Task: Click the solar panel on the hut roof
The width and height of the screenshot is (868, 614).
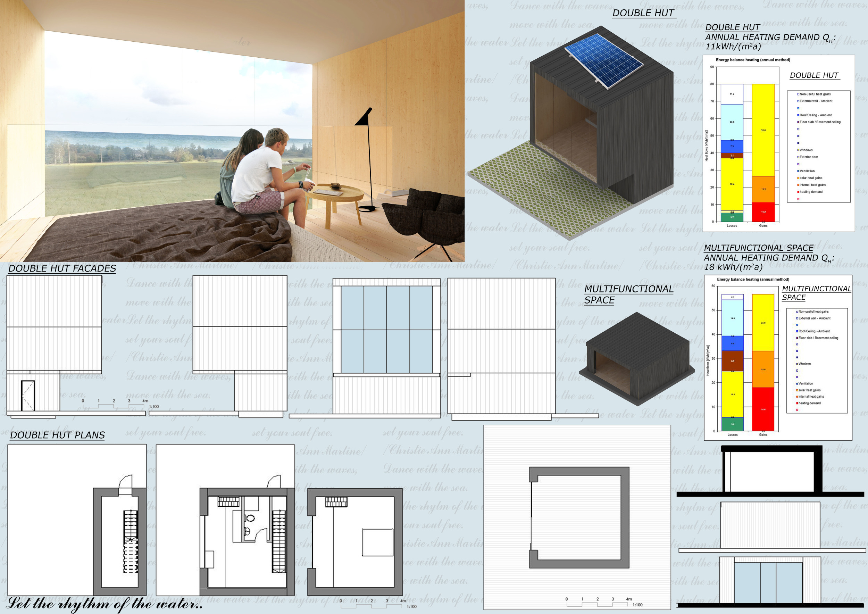Action: point(604,60)
